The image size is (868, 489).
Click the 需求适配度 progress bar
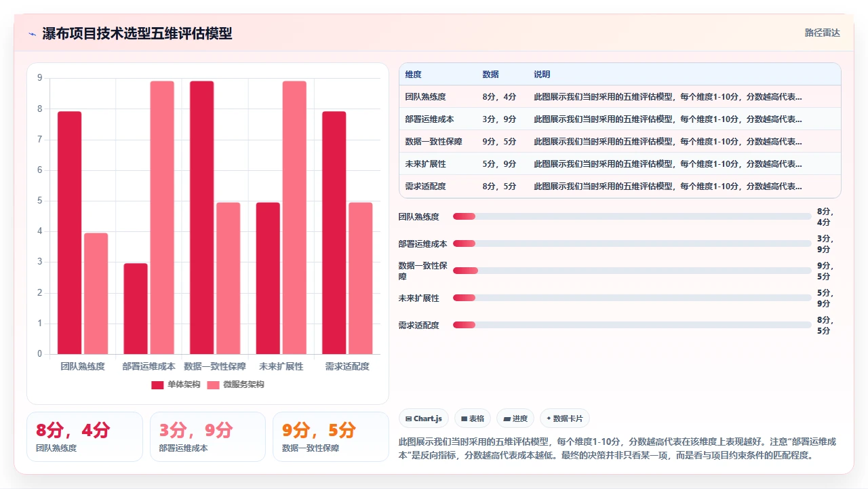pyautogui.click(x=632, y=325)
